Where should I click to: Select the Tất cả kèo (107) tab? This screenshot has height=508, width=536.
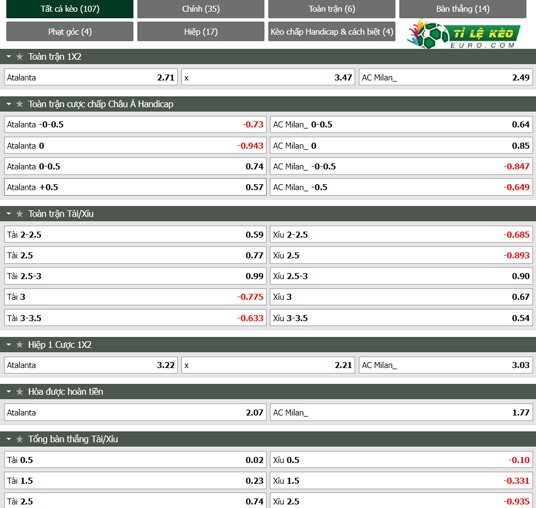pos(70,9)
